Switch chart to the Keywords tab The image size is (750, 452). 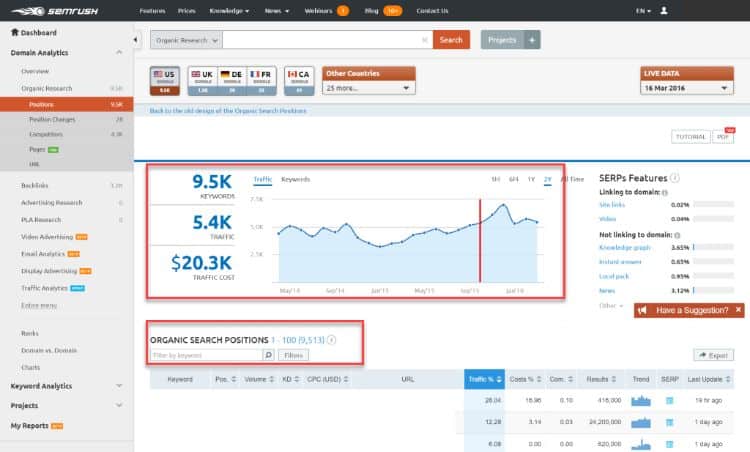[295, 179]
